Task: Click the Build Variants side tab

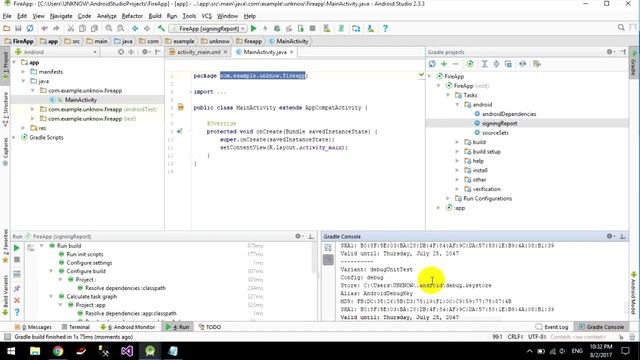Action: [x=5, y=296]
